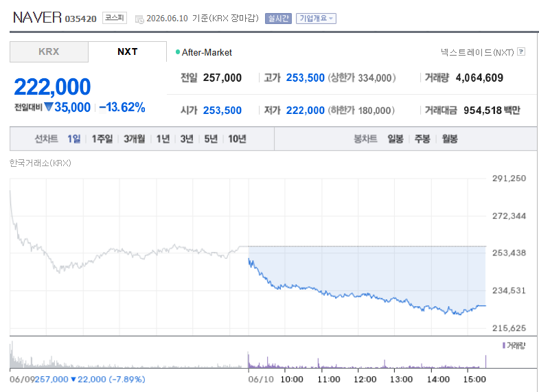Image resolution: width=539 pixels, height=392 pixels.
Task: Click the 시가 value 253,500
Action: click(x=222, y=111)
